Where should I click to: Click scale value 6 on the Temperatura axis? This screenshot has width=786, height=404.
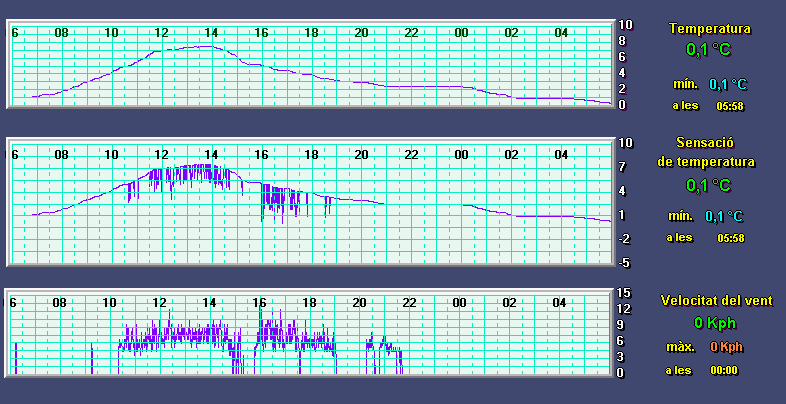tap(623, 57)
